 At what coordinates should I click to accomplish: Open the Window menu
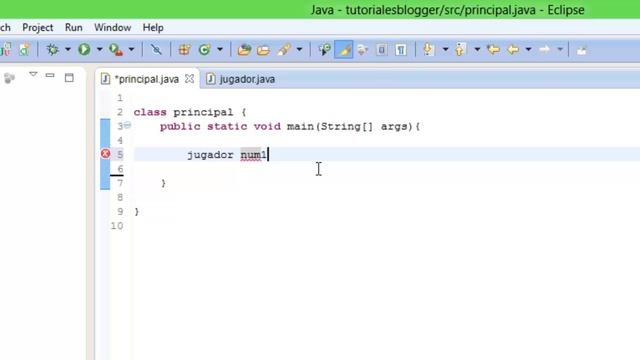click(113, 27)
